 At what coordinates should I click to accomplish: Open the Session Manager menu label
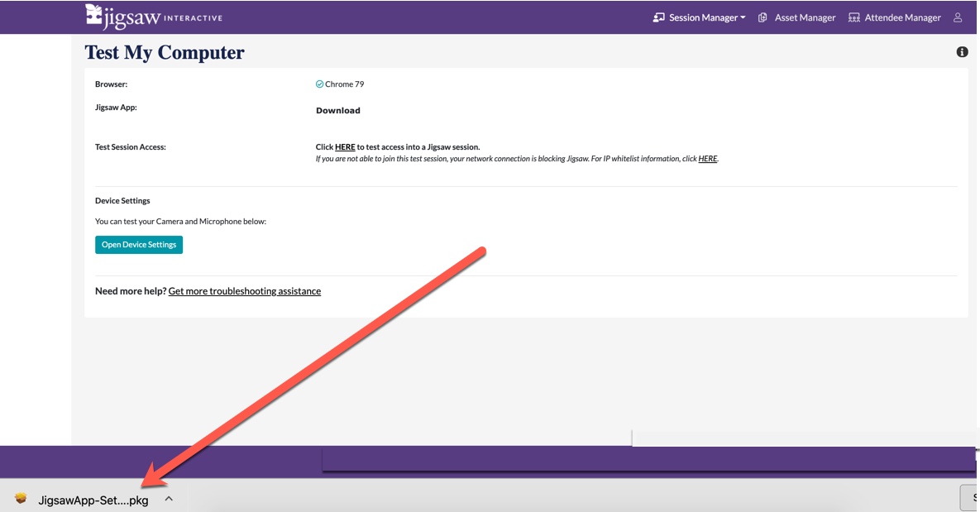tap(703, 17)
